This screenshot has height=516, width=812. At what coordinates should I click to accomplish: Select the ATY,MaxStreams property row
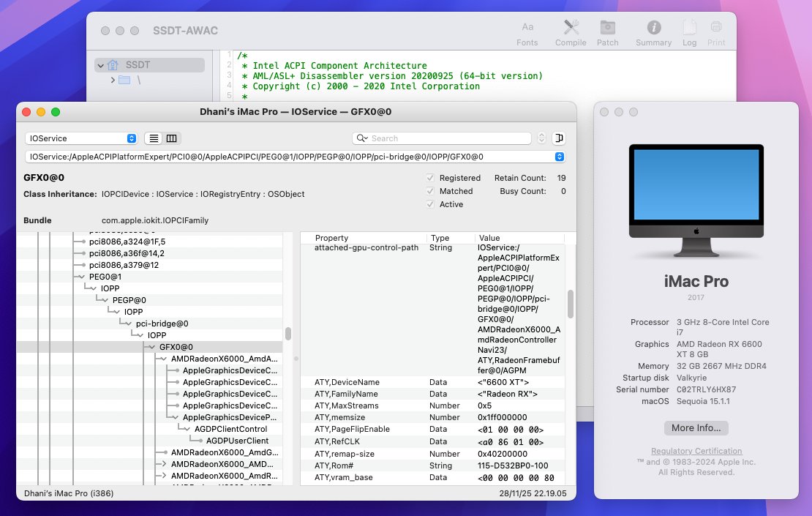pyautogui.click(x=432, y=405)
